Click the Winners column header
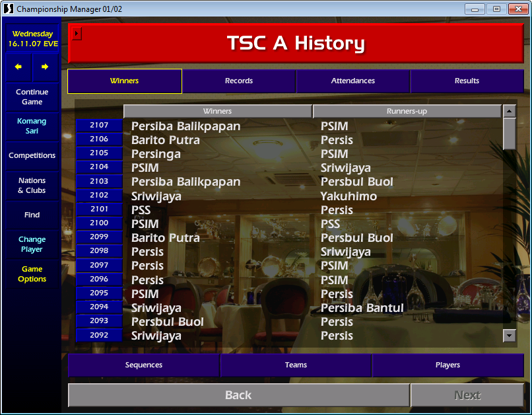 coord(217,111)
